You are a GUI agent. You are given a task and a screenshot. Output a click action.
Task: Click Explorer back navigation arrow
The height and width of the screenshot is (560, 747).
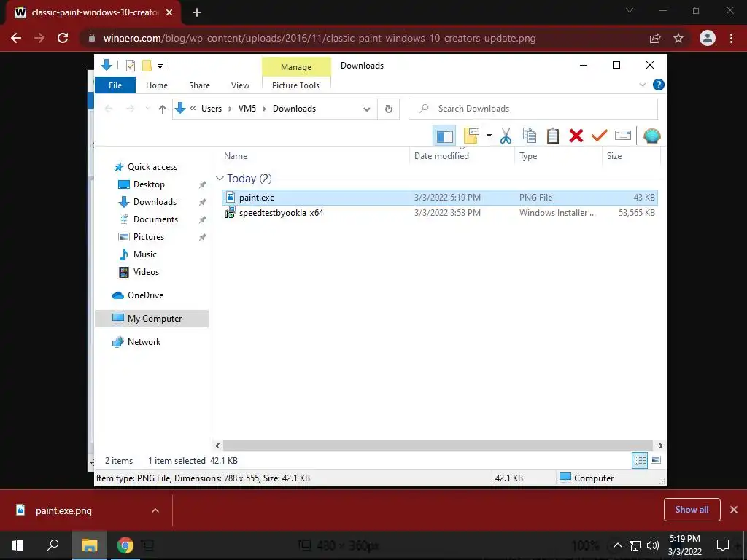pos(109,109)
